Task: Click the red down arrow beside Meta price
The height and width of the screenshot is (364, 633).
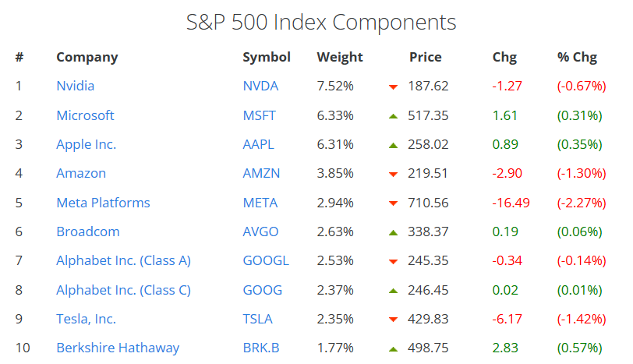Action: click(393, 203)
